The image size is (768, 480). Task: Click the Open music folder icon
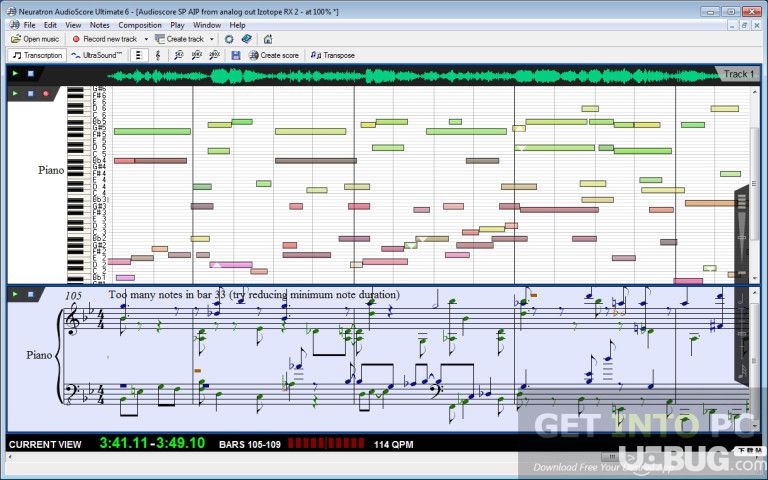(16, 39)
